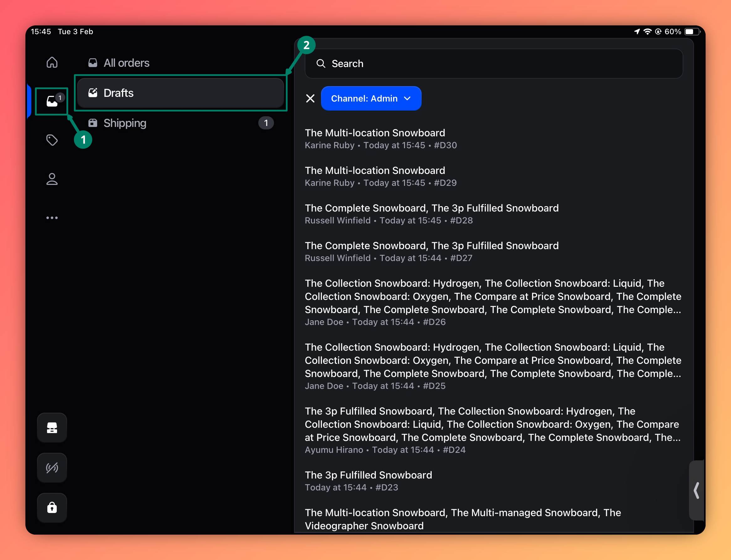Open the More options ellipsis icon
Viewport: 731px width, 560px height.
point(52,218)
